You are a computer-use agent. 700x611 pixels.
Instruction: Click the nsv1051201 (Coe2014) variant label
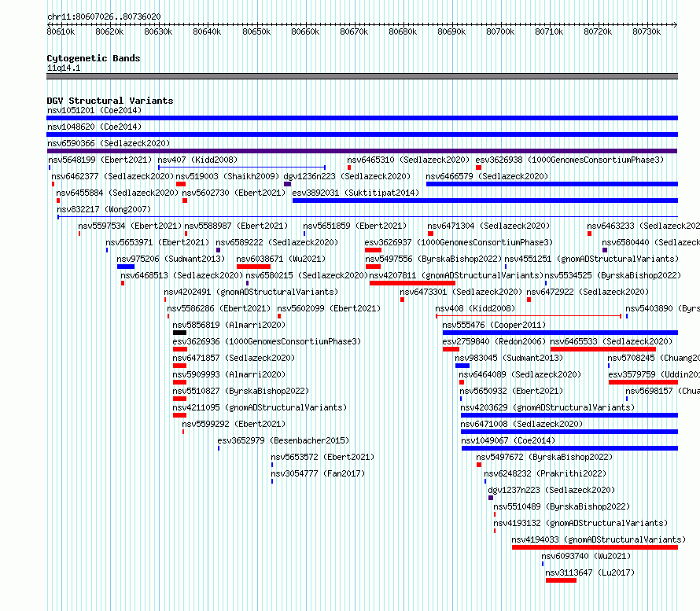pos(94,110)
